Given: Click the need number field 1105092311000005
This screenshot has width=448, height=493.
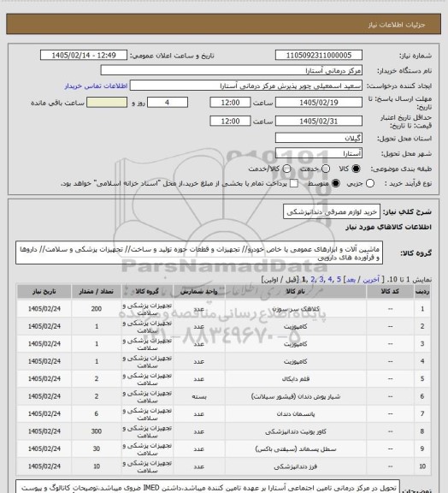Looking at the screenshot, I should [319, 55].
